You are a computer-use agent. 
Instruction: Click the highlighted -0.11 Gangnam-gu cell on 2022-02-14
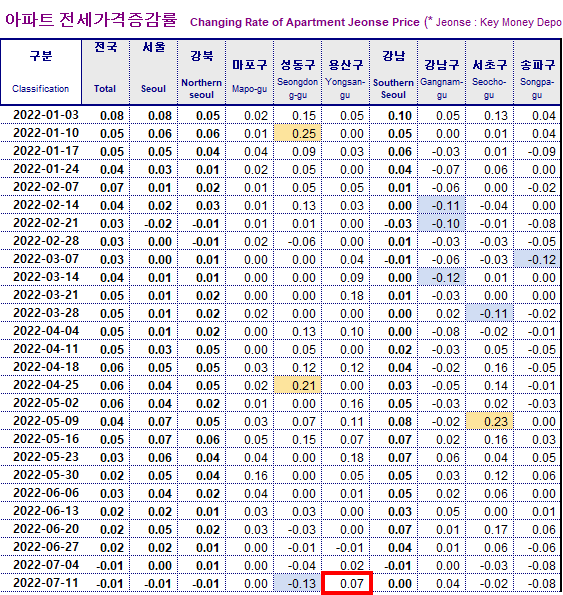[x=442, y=205]
